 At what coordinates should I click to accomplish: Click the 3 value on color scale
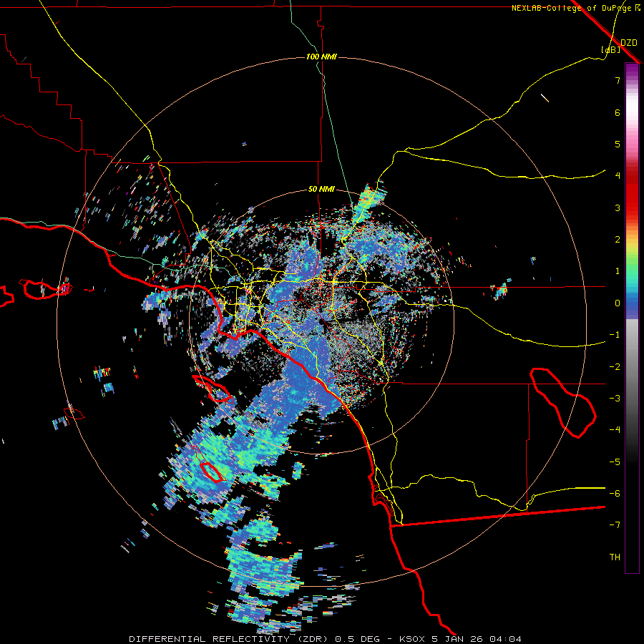click(x=618, y=208)
